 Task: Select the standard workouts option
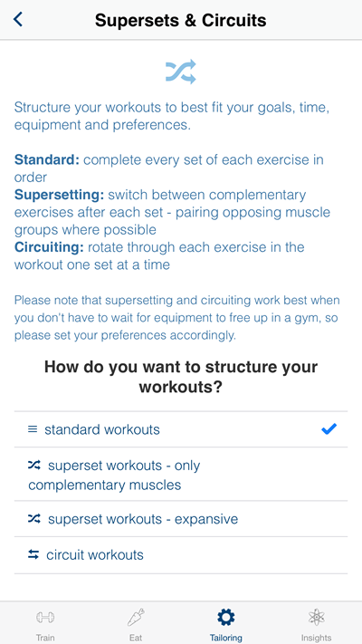click(x=181, y=429)
